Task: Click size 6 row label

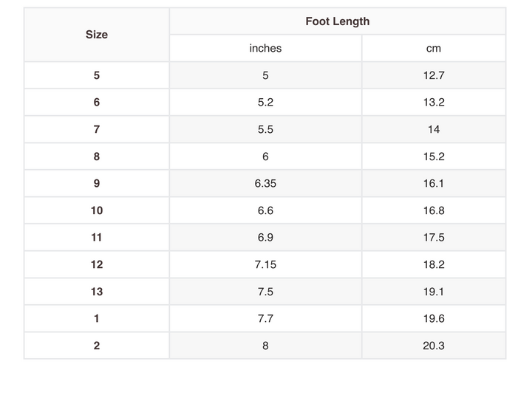Action: (97, 103)
